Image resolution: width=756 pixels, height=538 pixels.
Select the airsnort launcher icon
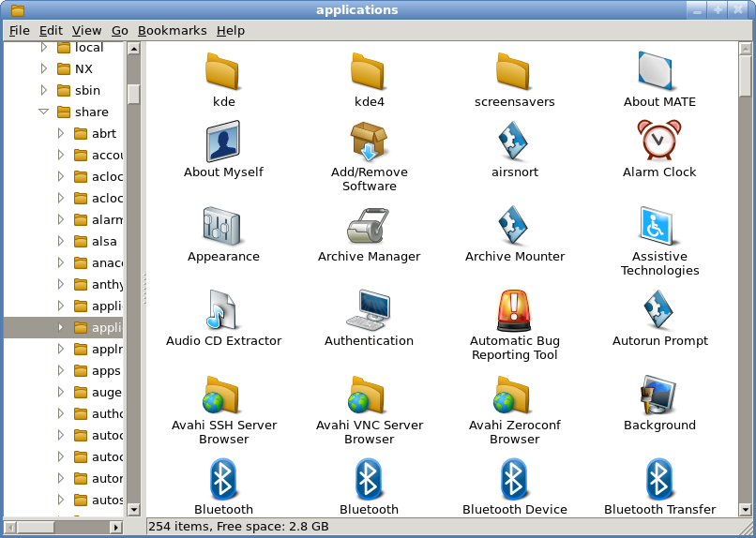click(513, 142)
